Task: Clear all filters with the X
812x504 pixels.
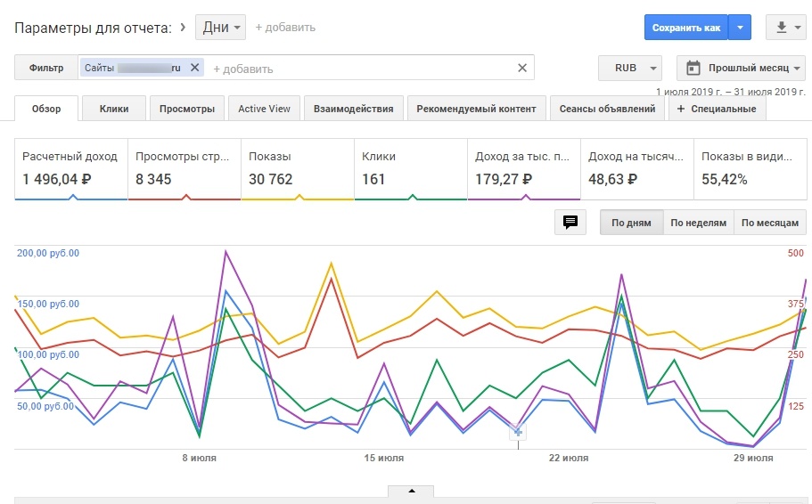Action: click(522, 68)
